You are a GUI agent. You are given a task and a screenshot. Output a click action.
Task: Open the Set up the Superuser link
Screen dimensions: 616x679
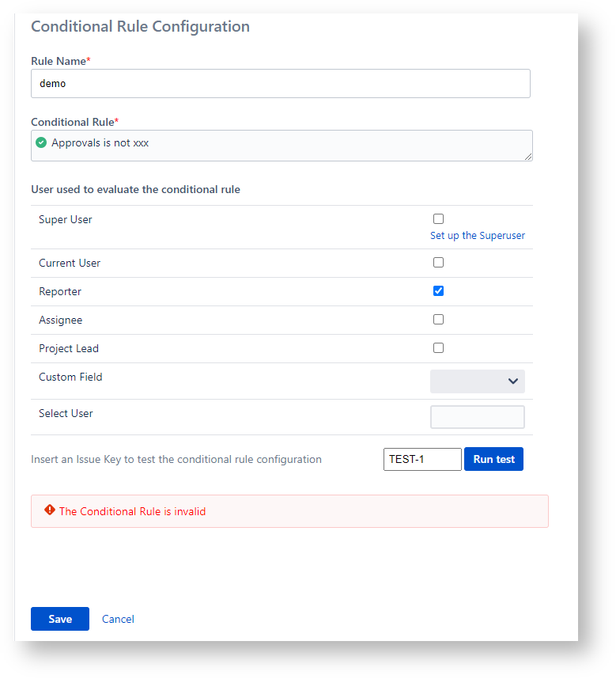point(477,236)
